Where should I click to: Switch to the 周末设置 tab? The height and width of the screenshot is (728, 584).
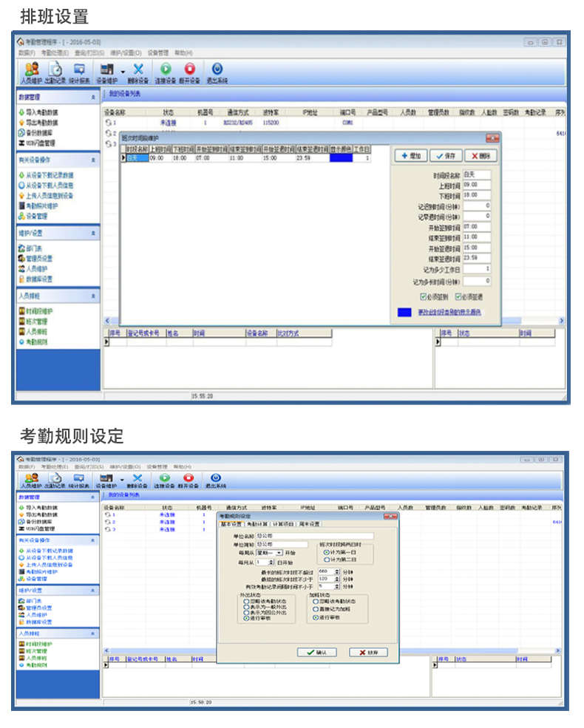[309, 524]
